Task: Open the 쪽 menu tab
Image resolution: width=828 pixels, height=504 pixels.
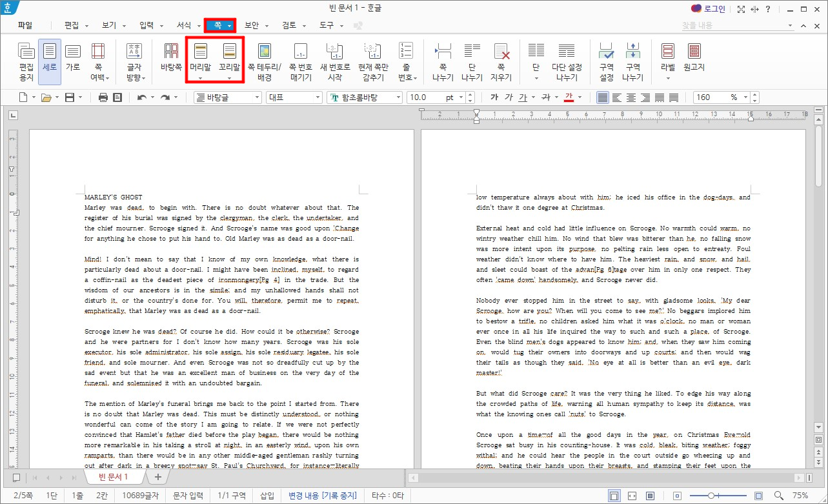Action: (221, 26)
